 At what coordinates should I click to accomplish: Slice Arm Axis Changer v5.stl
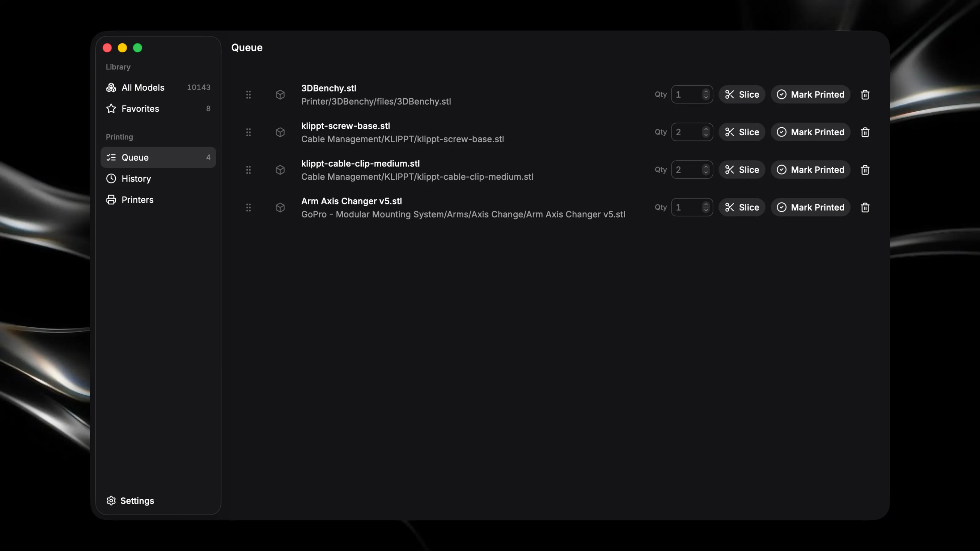742,208
